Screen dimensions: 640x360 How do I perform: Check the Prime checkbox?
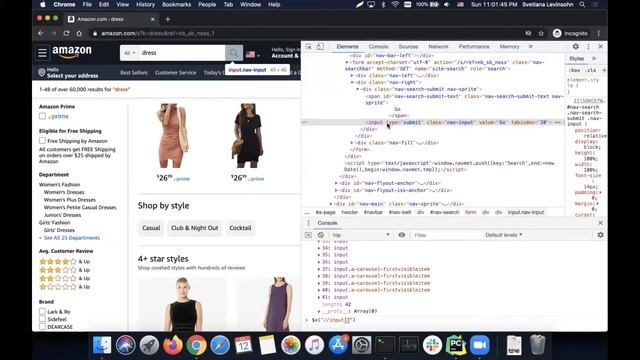click(42, 116)
